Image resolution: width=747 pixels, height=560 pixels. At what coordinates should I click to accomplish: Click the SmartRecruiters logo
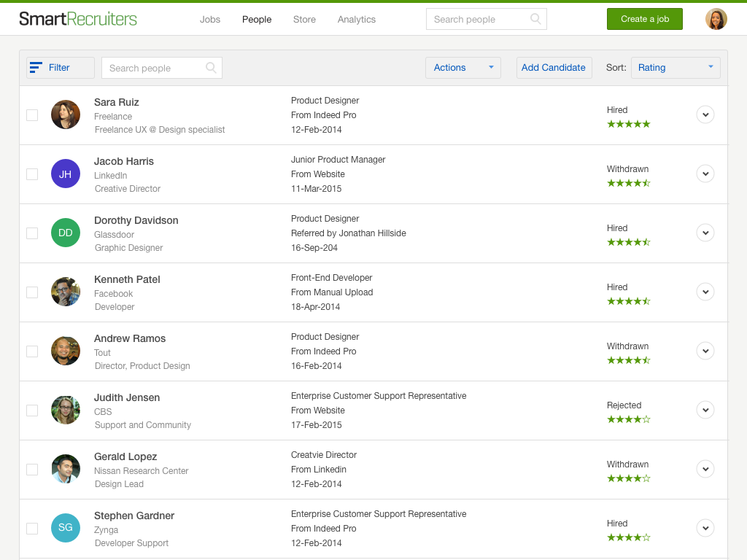[x=77, y=19]
